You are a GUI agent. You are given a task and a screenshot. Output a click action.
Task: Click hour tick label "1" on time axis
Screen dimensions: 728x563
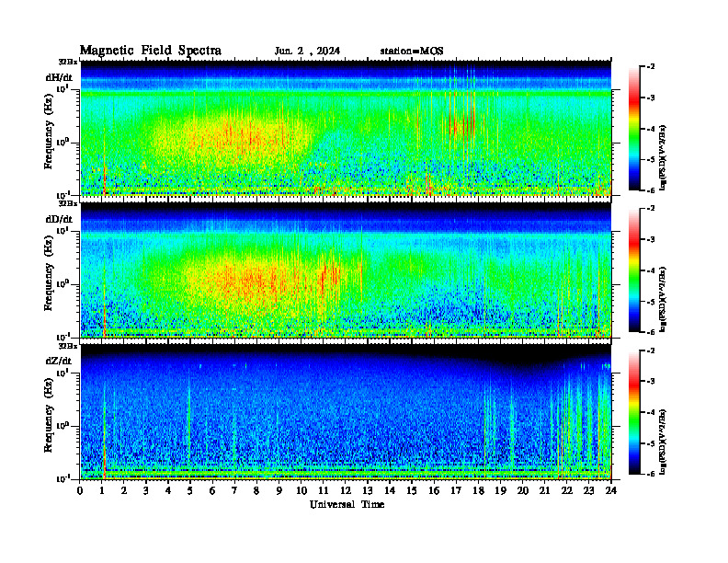(102, 491)
